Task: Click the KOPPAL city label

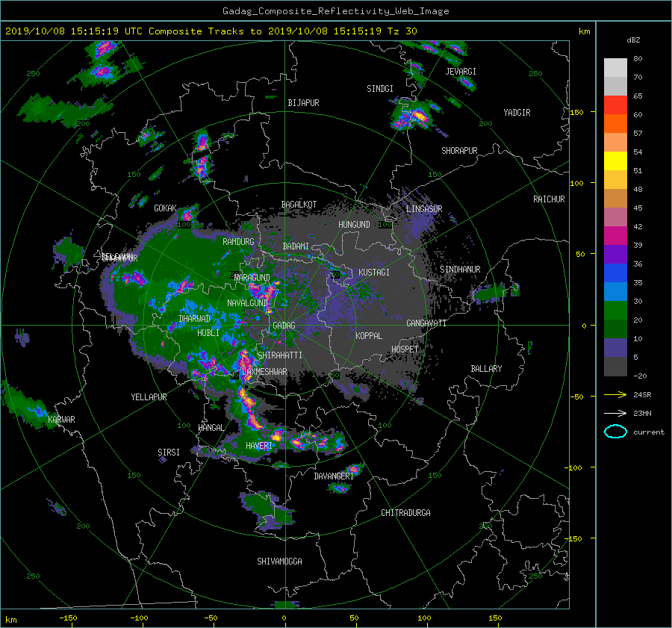Action: (x=369, y=336)
